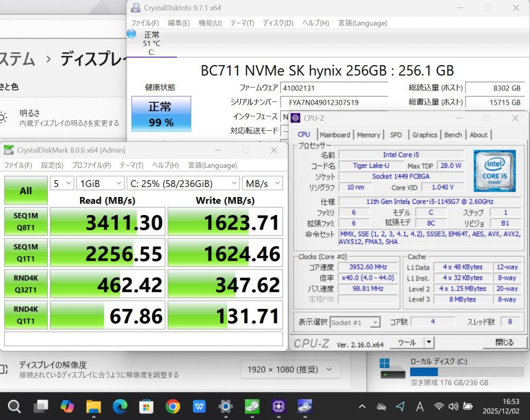Expand the 1GiB test size dropdown
Viewport: 530px width, 420px height.
pyautogui.click(x=100, y=183)
